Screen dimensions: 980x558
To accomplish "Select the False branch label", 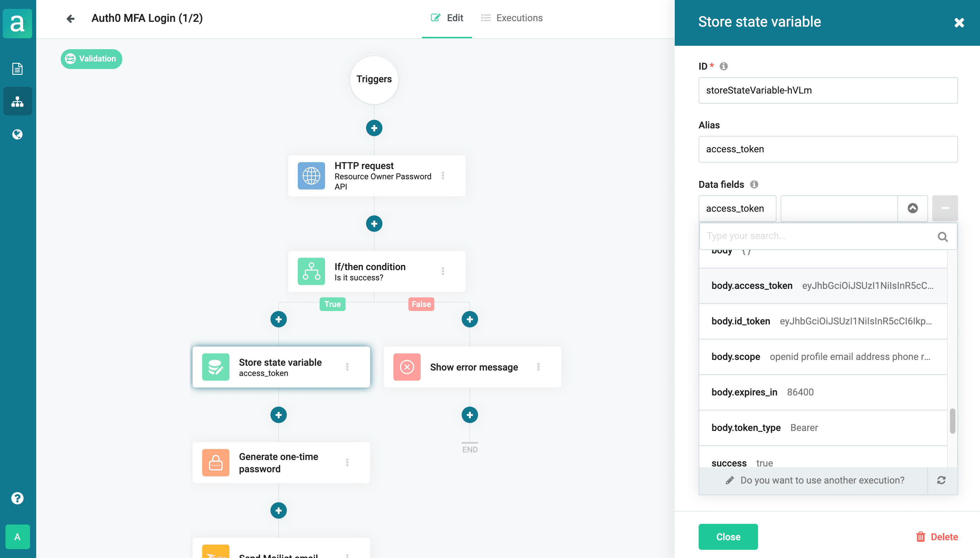I will pos(421,304).
